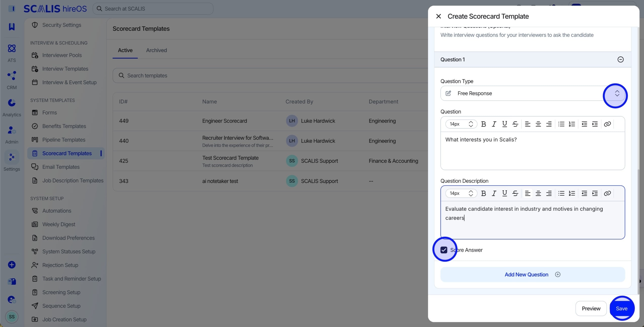This screenshot has width=644, height=327.
Task: Open SS user avatar in left rail
Action: coord(12,316)
